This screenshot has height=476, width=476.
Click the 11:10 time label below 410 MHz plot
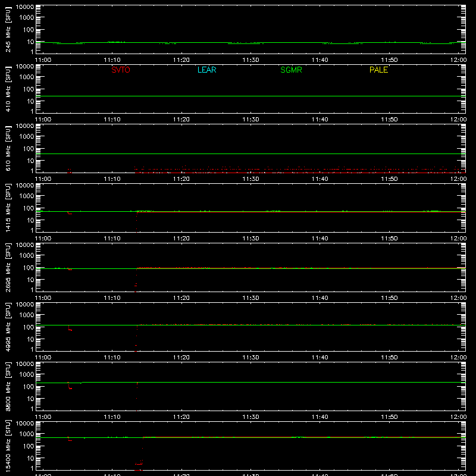pyautogui.click(x=112, y=120)
